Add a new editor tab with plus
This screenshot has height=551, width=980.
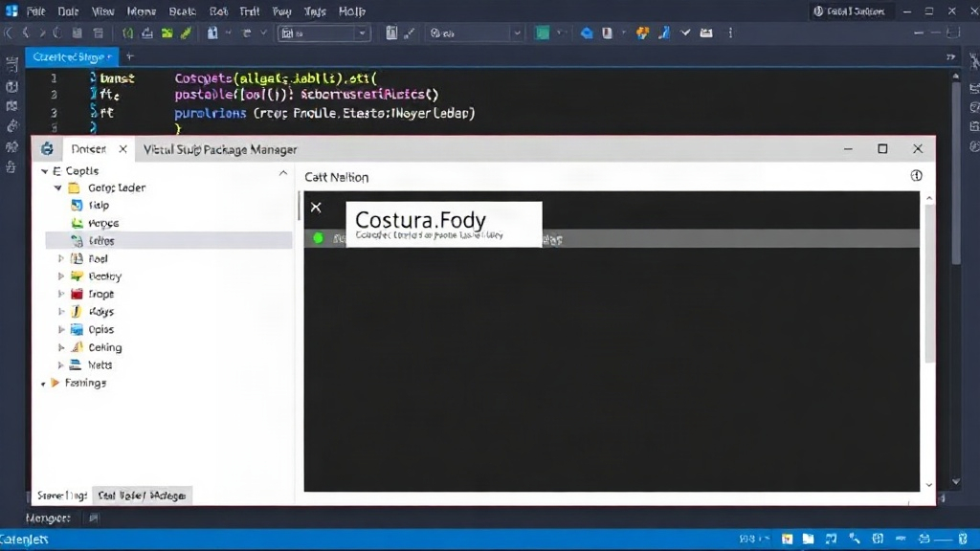point(130,56)
